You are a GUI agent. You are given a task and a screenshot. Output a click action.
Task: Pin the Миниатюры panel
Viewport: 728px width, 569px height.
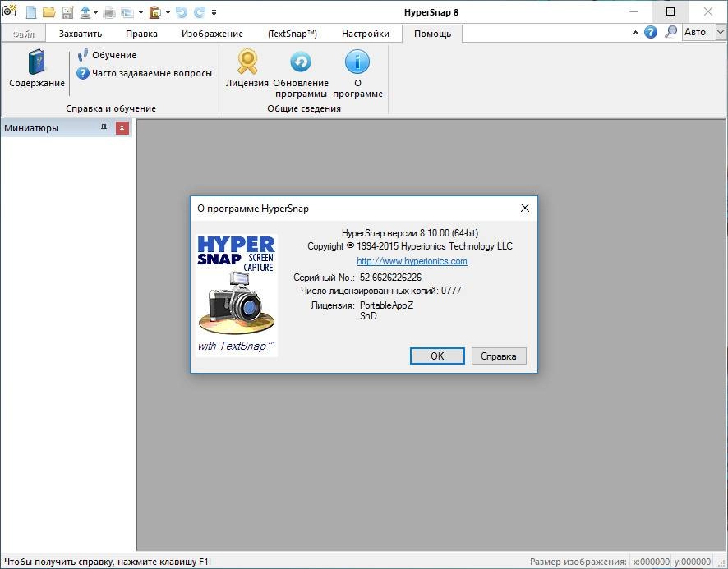(x=104, y=127)
